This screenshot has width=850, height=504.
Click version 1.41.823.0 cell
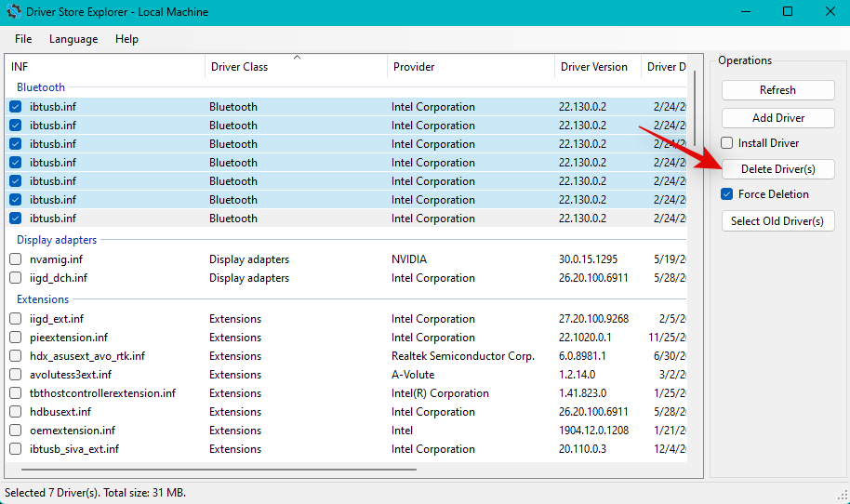pyautogui.click(x=582, y=393)
